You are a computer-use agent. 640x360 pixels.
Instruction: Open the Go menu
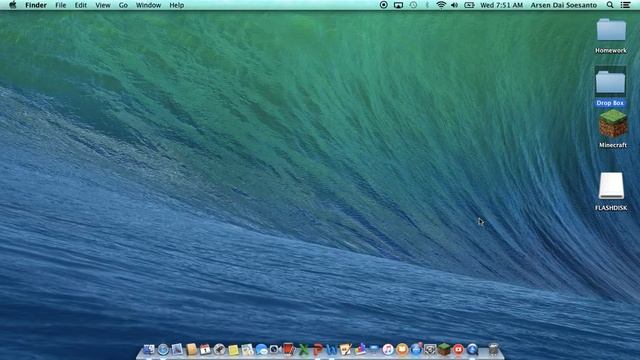click(x=123, y=5)
